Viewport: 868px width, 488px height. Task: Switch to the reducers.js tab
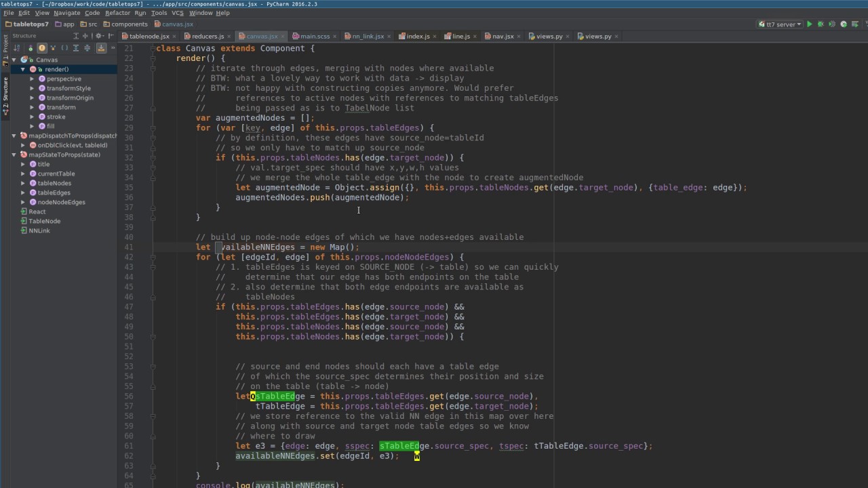click(208, 36)
